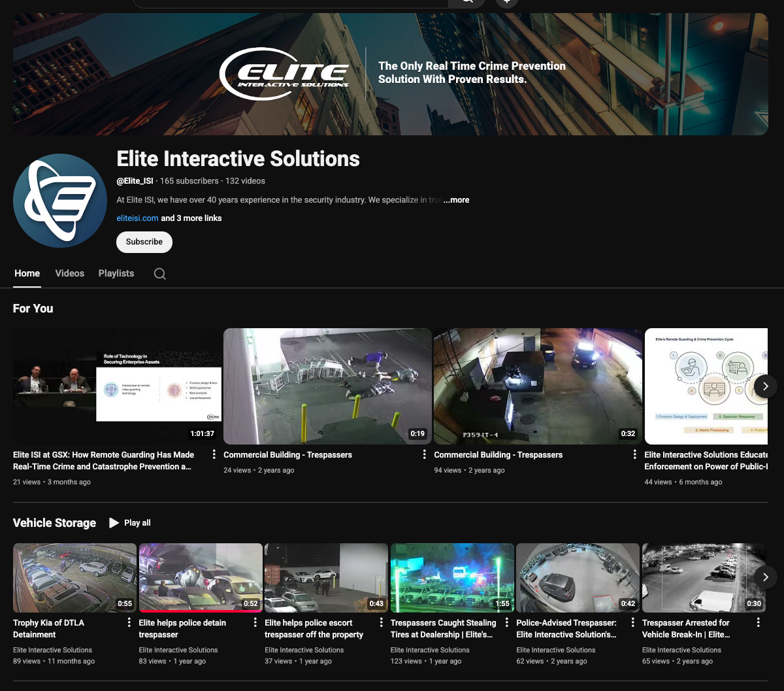Open Trophy Kia of DTLA 0:55 thumbnail
784x691 pixels.
75,578
